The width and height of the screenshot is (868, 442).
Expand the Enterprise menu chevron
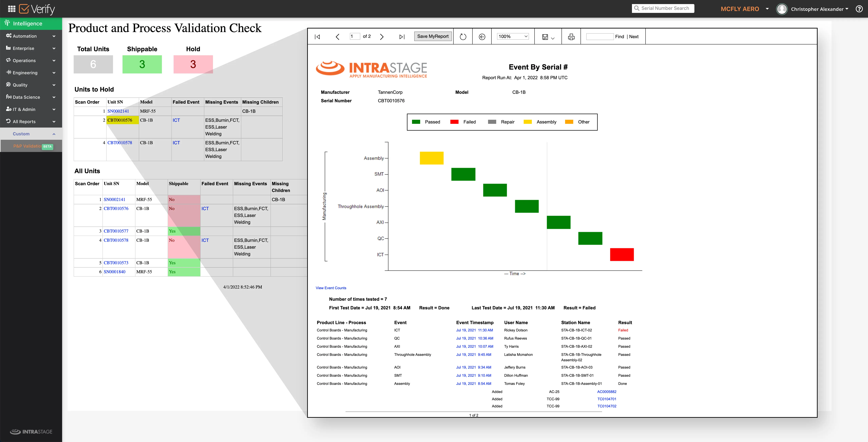click(x=54, y=48)
